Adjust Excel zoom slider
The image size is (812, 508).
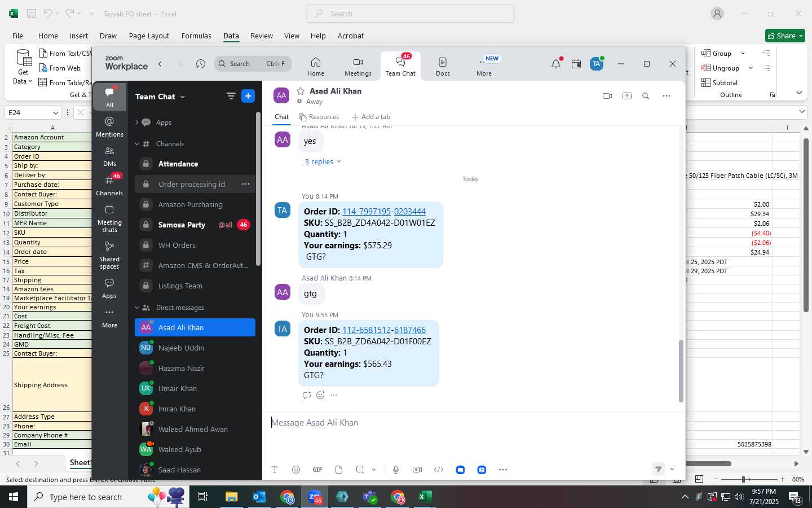(x=744, y=479)
